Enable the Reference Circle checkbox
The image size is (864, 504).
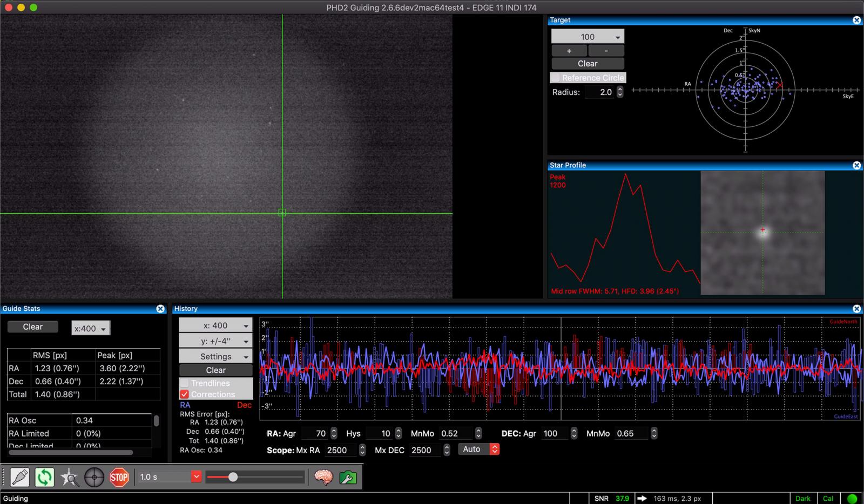556,78
